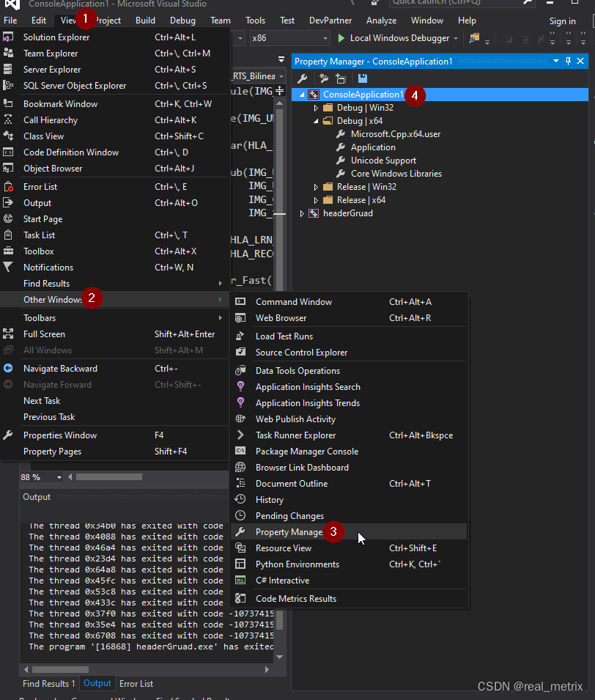The image size is (595, 700).
Task: Collapse the Debug | x64 folder
Action: (316, 121)
